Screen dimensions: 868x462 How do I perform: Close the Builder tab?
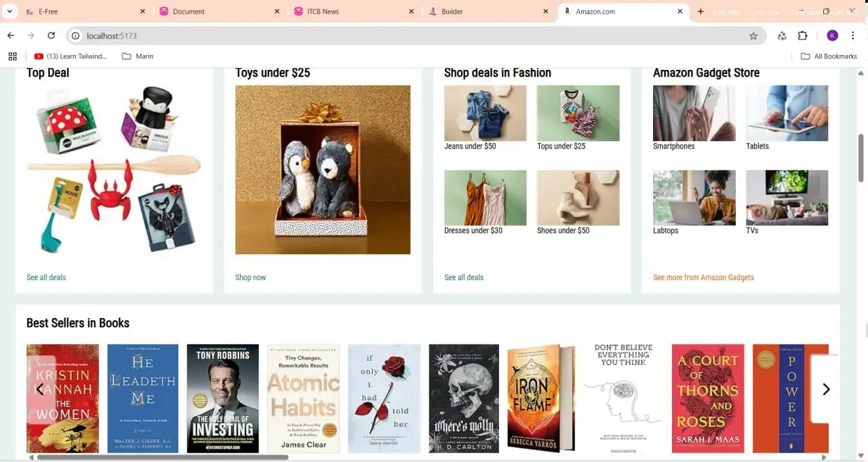tap(546, 12)
